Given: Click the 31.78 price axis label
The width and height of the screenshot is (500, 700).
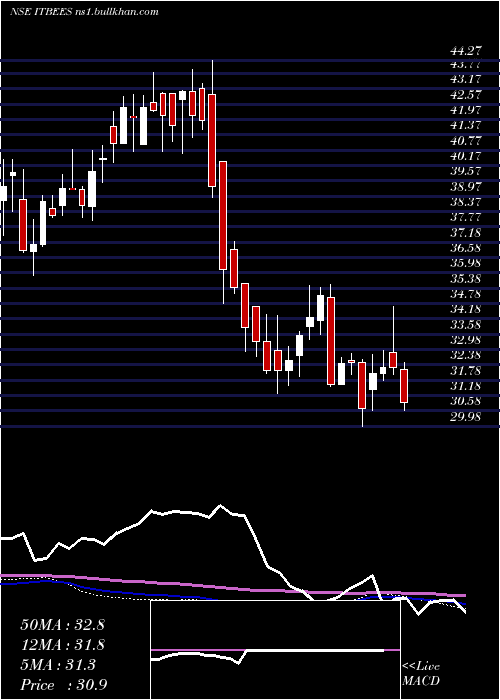Looking at the screenshot, I should pos(466,371).
